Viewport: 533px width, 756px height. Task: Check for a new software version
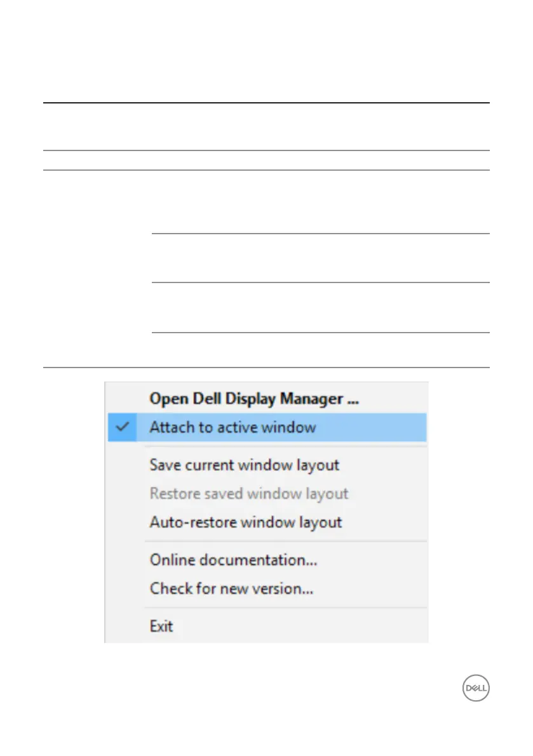[231, 588]
